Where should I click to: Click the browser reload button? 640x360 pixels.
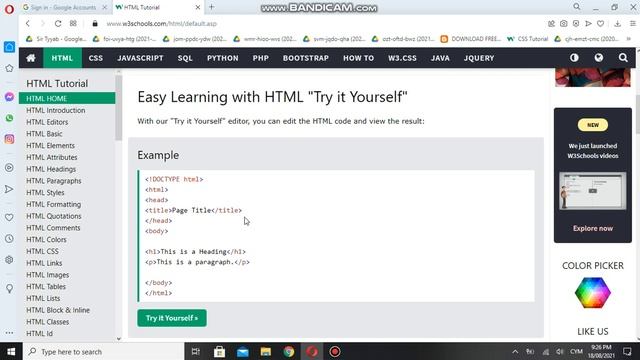pyautogui.click(x=58, y=24)
